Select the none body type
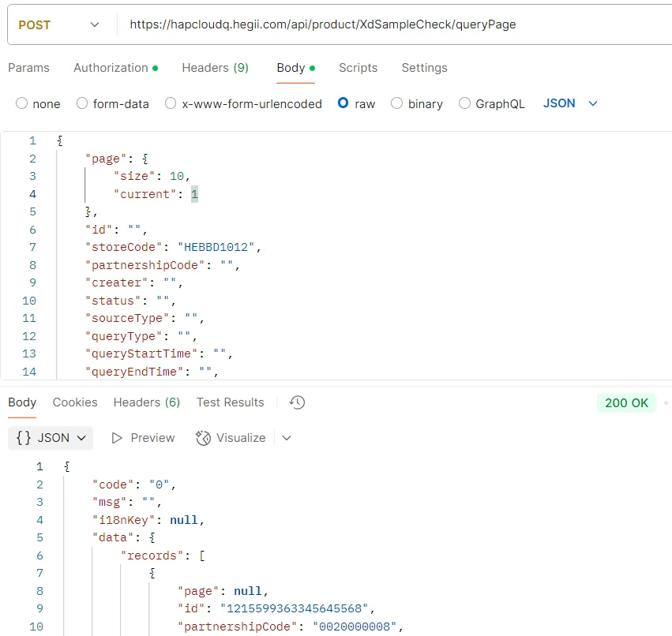 (x=22, y=103)
